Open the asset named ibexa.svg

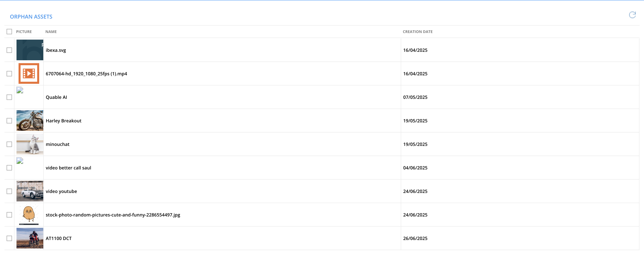56,50
